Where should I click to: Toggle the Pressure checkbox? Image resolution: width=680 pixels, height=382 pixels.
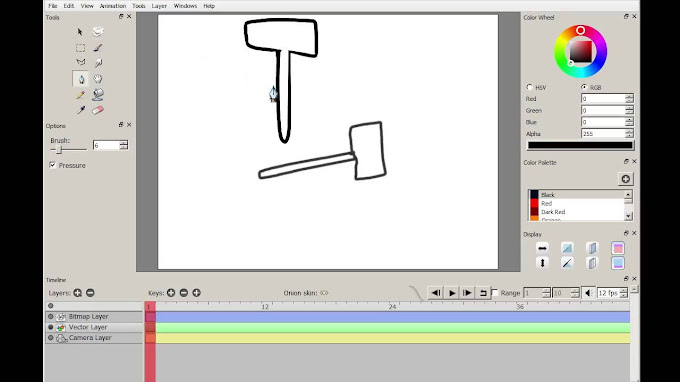[53, 165]
